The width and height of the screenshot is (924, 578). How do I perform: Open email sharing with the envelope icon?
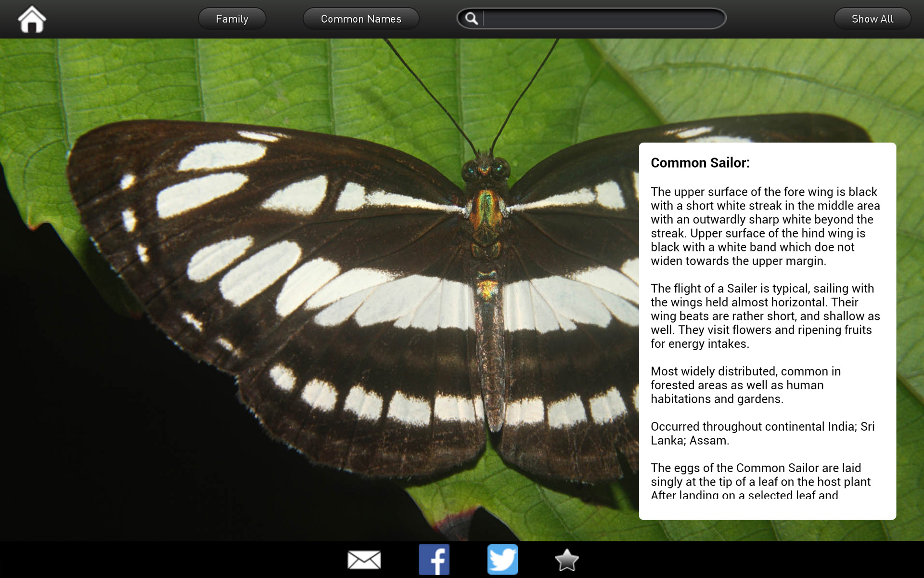click(x=363, y=560)
